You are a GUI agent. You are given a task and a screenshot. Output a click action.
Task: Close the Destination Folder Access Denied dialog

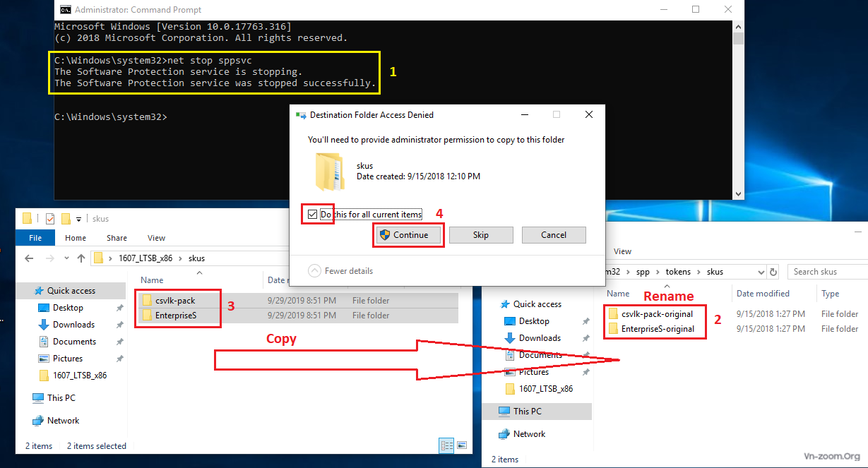pos(589,114)
